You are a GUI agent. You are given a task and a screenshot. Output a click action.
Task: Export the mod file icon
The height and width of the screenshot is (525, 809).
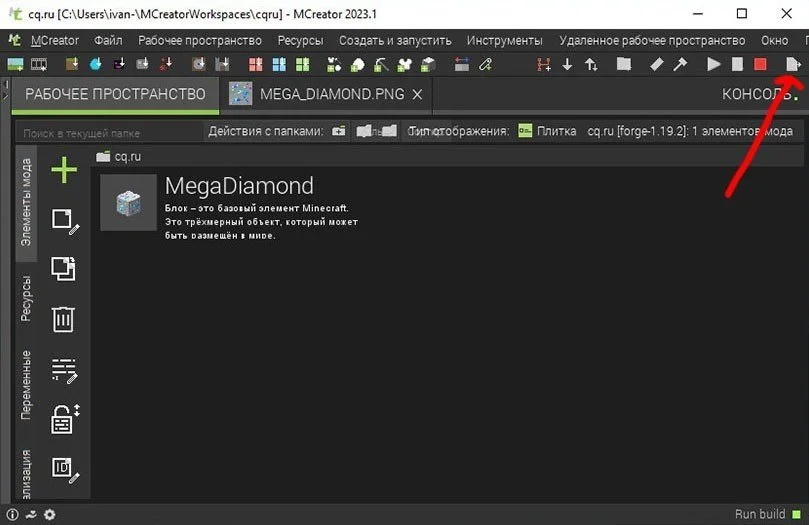click(x=793, y=64)
